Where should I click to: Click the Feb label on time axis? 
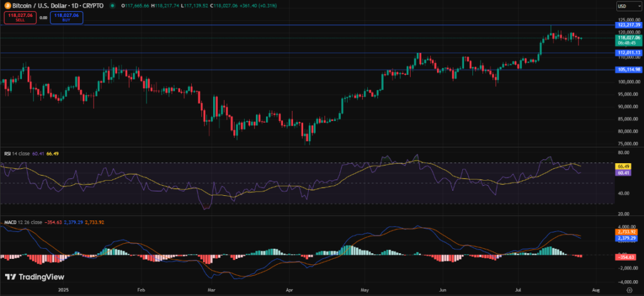[141, 290]
